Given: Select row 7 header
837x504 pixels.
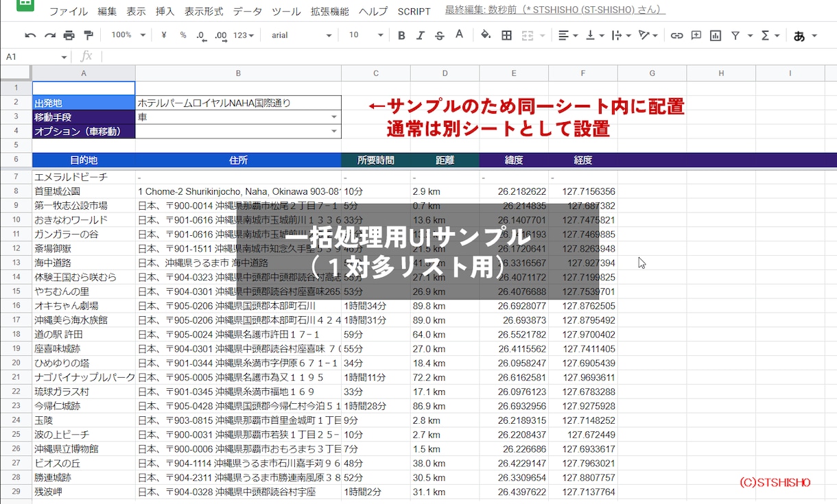Looking at the screenshot, I should pyautogui.click(x=16, y=177).
